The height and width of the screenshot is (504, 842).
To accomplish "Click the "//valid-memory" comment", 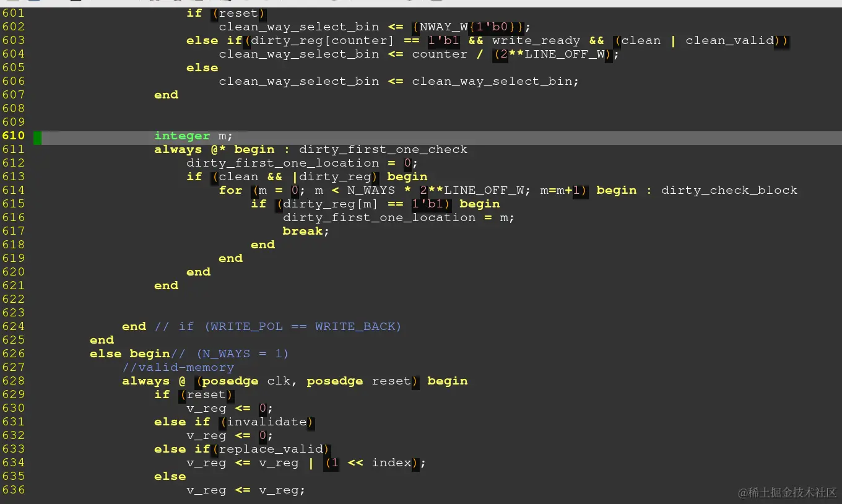I will click(178, 368).
